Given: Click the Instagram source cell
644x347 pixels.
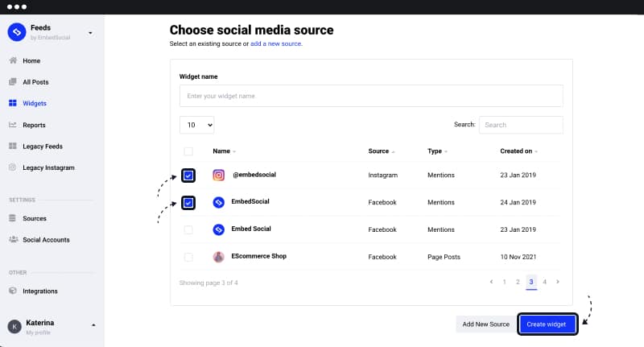Looking at the screenshot, I should coord(383,176).
